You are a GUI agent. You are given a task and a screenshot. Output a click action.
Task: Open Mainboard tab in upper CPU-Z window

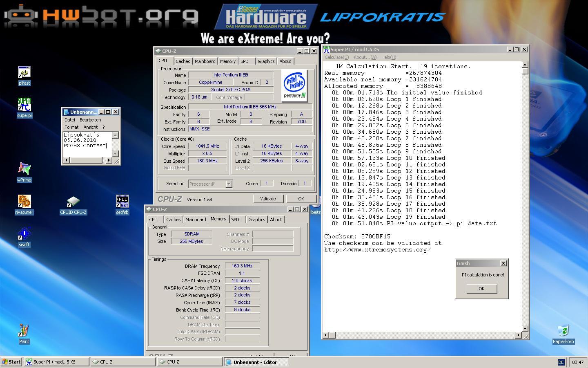(205, 61)
